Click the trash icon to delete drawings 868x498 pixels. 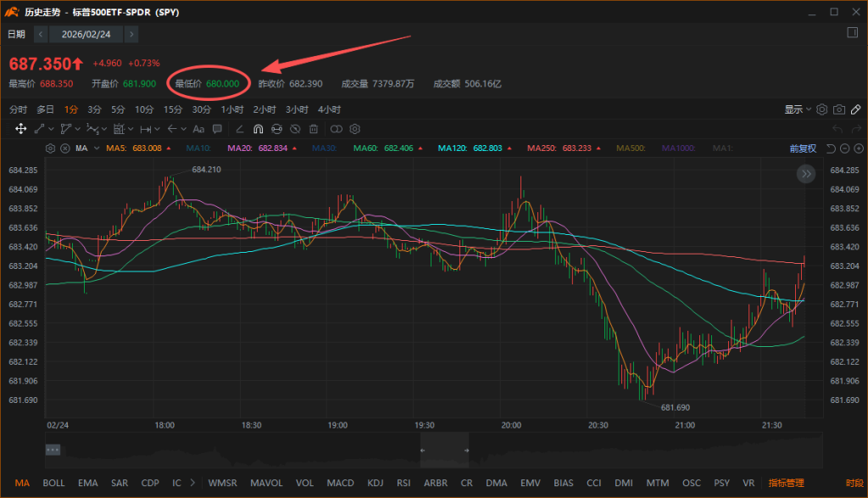(314, 129)
